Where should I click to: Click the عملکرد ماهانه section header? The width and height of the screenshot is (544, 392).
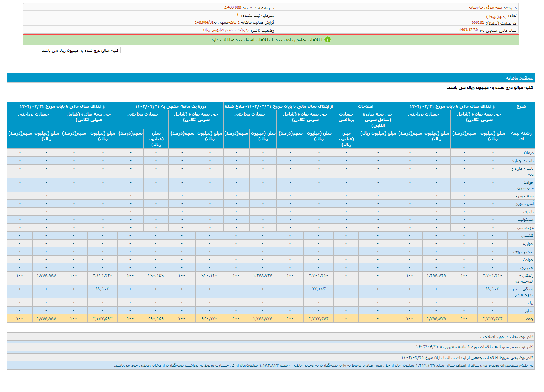point(519,78)
